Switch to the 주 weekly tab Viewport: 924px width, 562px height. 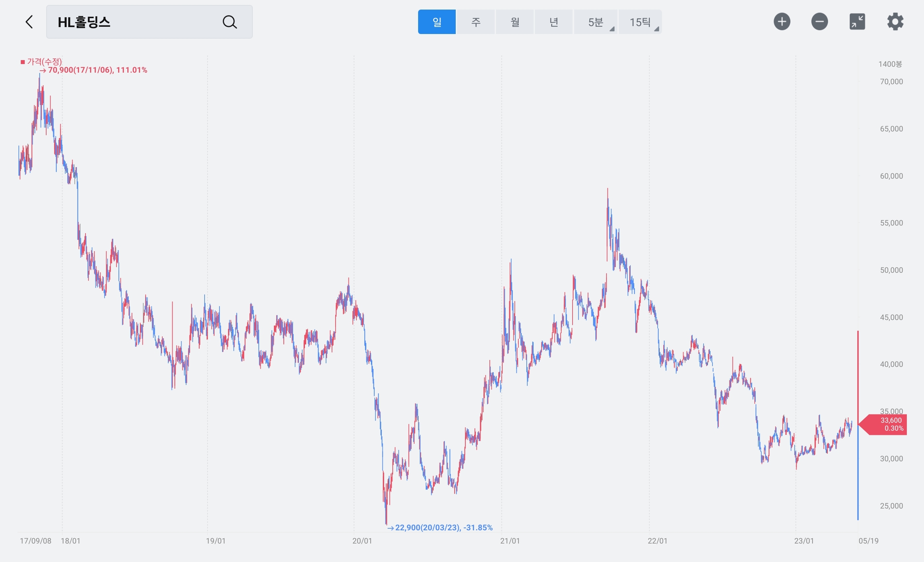click(x=476, y=22)
